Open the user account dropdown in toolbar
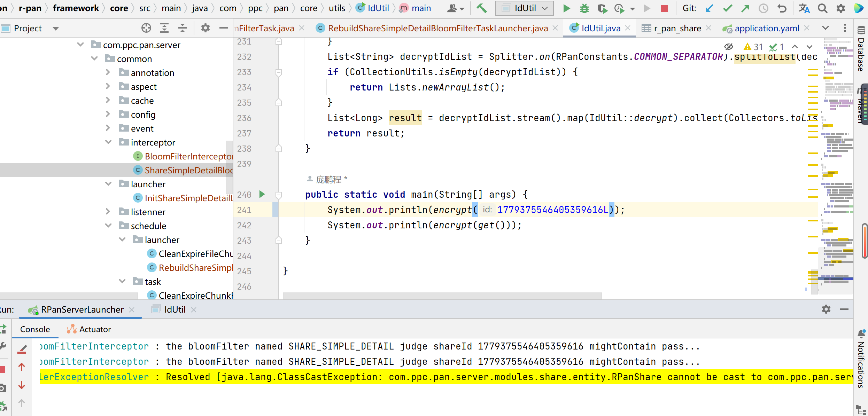868x416 pixels. click(x=455, y=8)
